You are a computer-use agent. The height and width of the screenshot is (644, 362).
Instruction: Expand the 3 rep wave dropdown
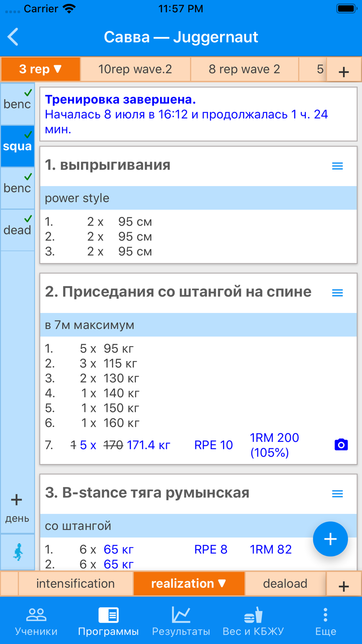(x=40, y=69)
